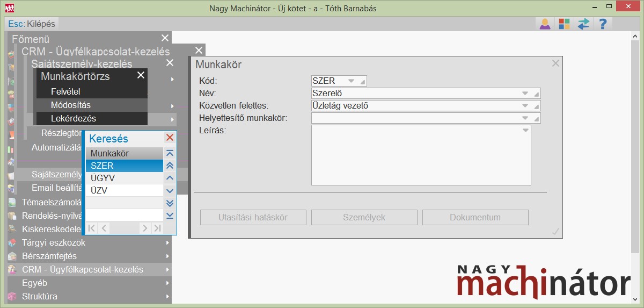Image resolution: width=644 pixels, height=308 pixels.
Task: Go to last column in Keresés navigator
Action: coord(157,228)
